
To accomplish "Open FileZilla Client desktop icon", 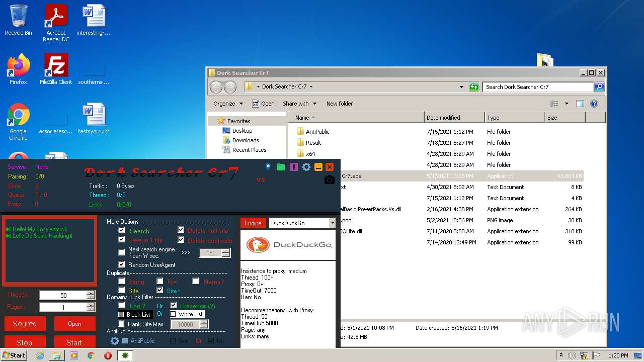I will click(56, 69).
